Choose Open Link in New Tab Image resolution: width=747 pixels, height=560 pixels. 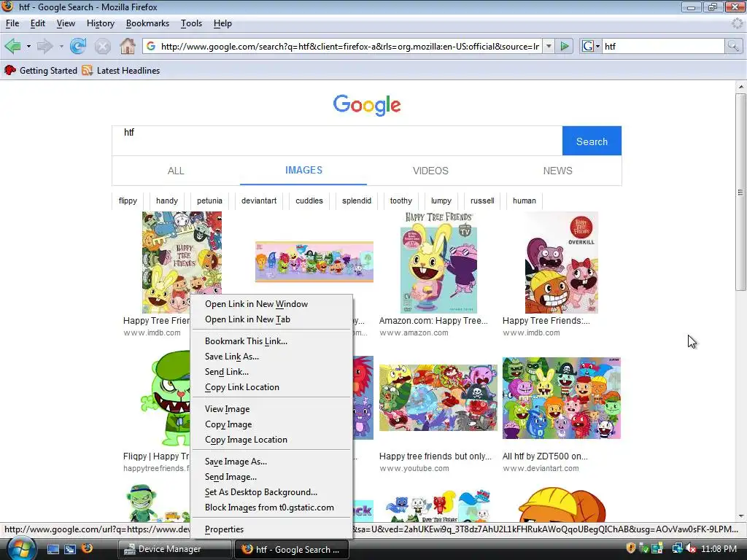click(271, 319)
